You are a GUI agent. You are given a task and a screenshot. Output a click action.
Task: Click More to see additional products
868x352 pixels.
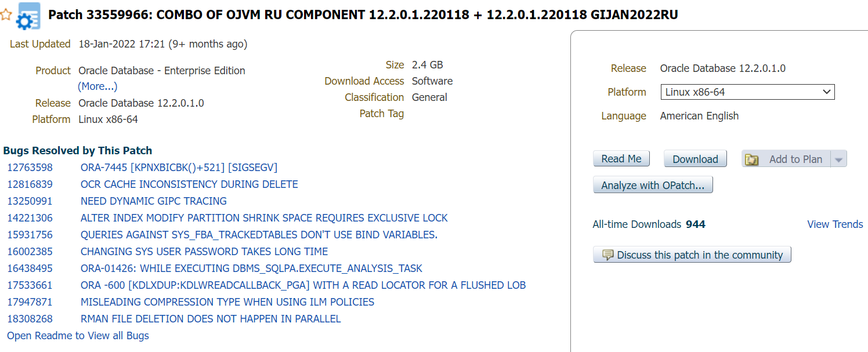(97, 86)
